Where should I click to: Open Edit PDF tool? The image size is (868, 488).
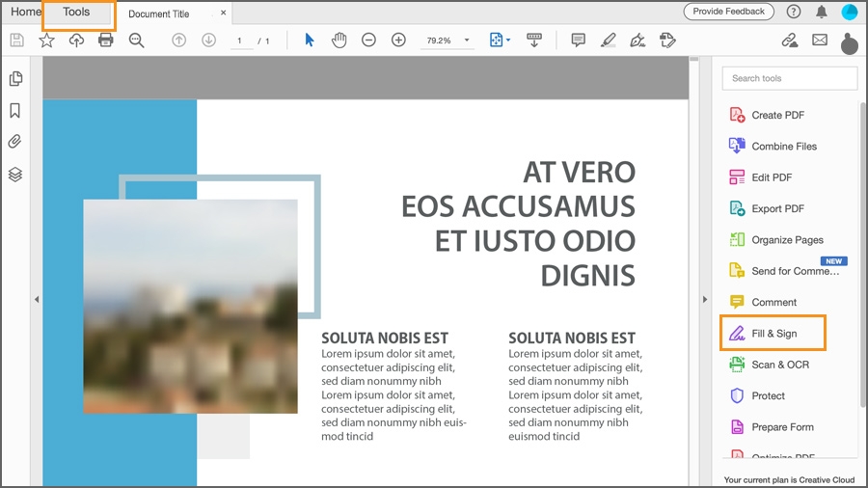coord(761,177)
